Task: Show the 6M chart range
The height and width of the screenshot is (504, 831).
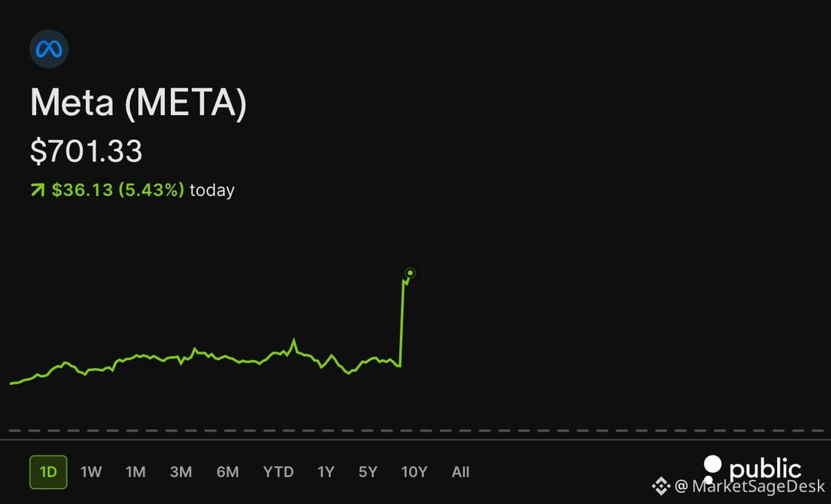Action: 227,472
